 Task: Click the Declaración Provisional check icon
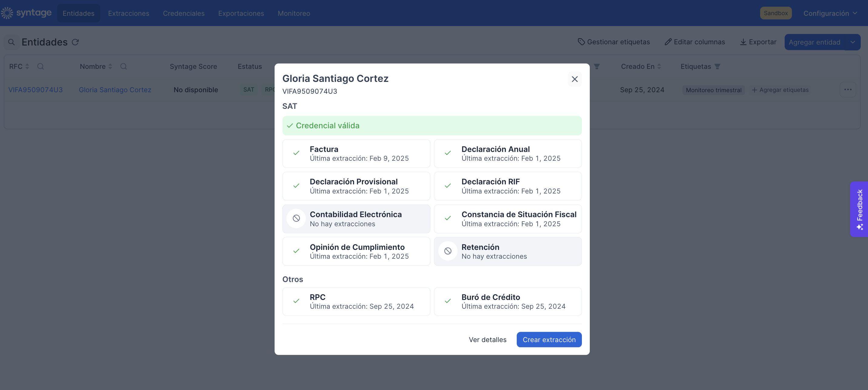click(296, 186)
